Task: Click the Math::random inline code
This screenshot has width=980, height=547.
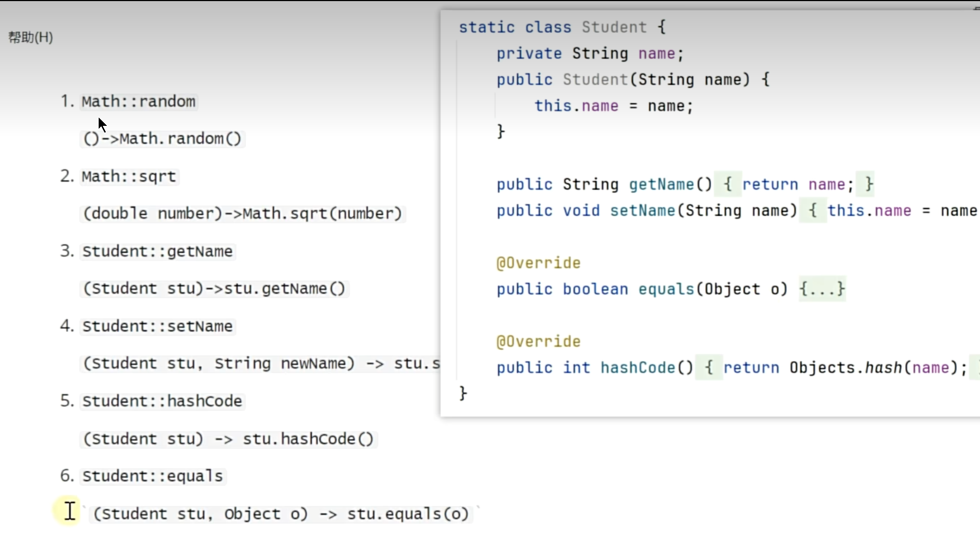Action: (138, 101)
